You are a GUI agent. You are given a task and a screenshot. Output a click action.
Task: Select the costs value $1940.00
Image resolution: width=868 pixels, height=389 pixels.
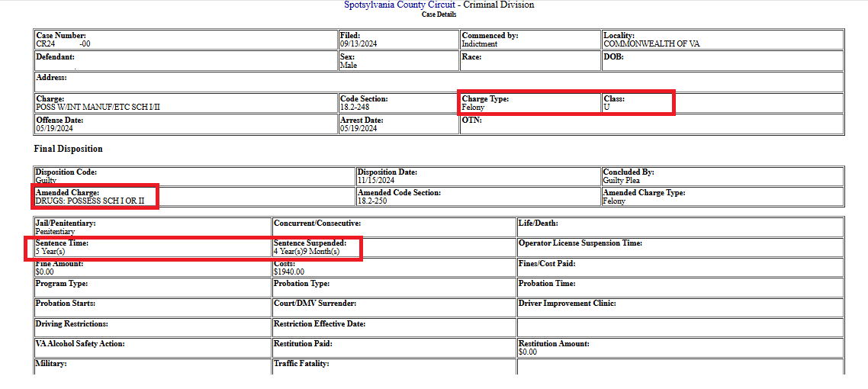tap(288, 272)
